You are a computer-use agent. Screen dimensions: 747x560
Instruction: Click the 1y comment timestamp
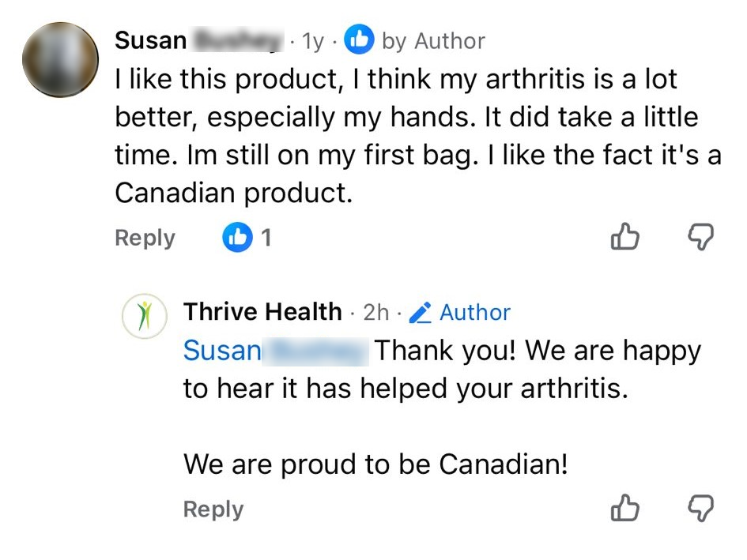pos(313,41)
